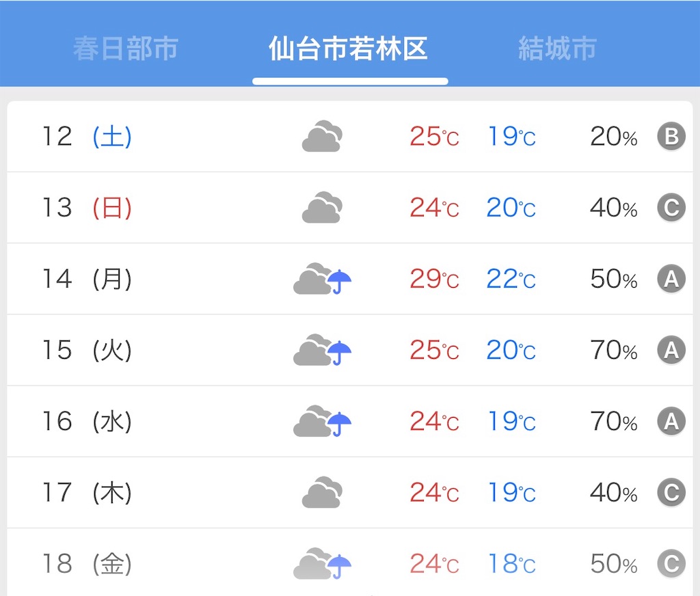This screenshot has height=596, width=700.
Task: Select the 仙台市若林区 tab
Action: (x=349, y=49)
